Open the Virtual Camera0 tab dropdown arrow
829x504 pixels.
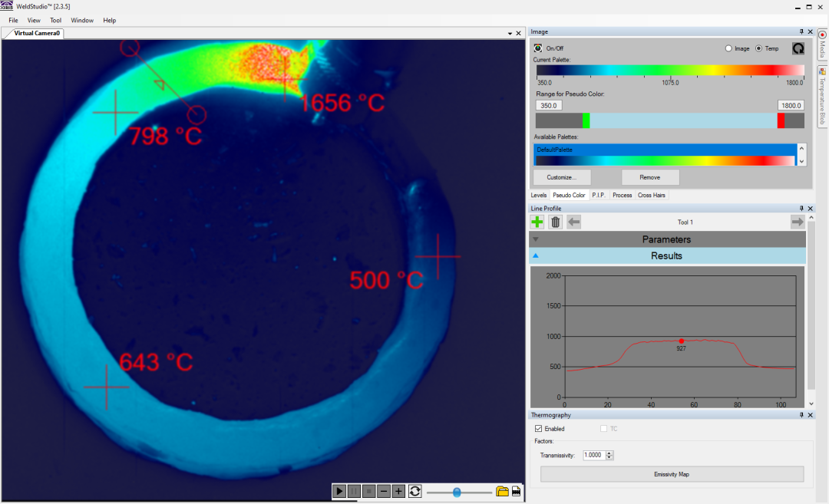[x=510, y=33]
